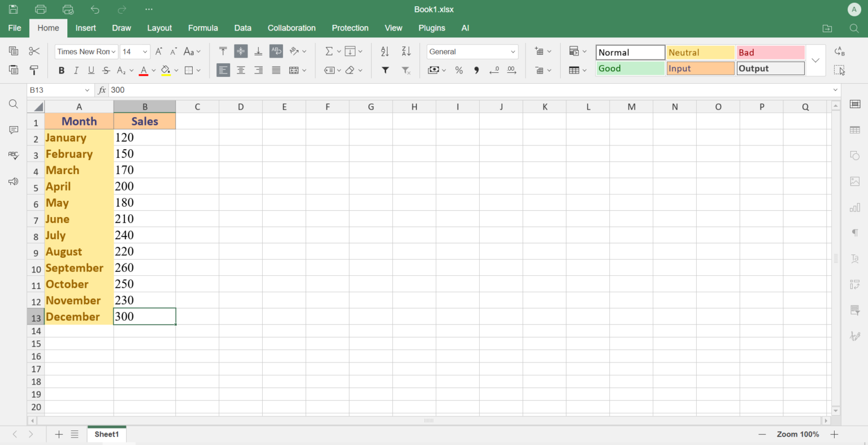Print the workbook

point(40,9)
